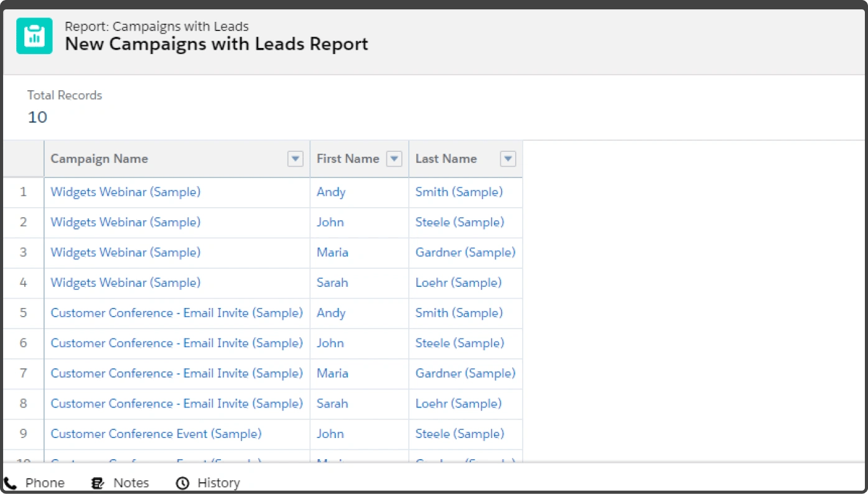
Task: Open Smith (Sample) last name in row 5
Action: click(x=459, y=313)
